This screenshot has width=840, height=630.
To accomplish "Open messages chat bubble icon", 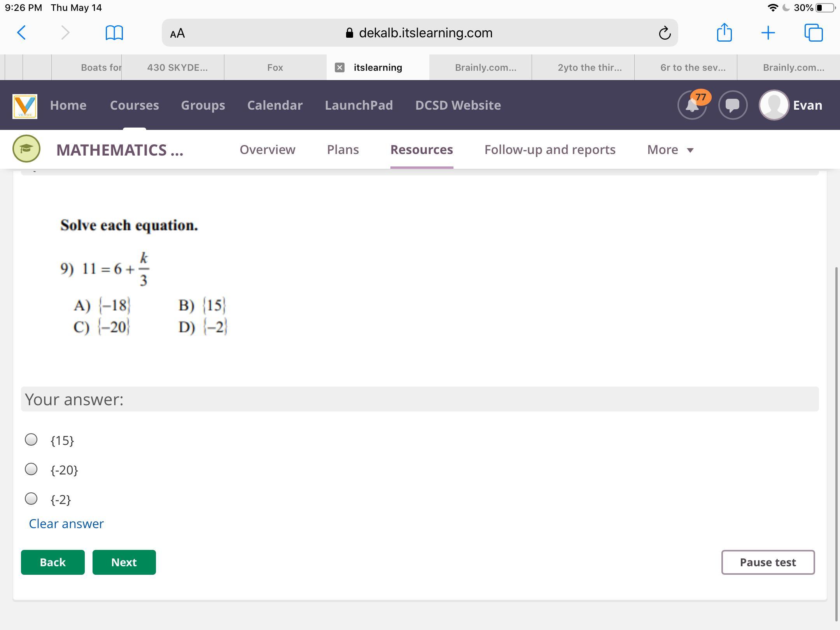I will 733,105.
